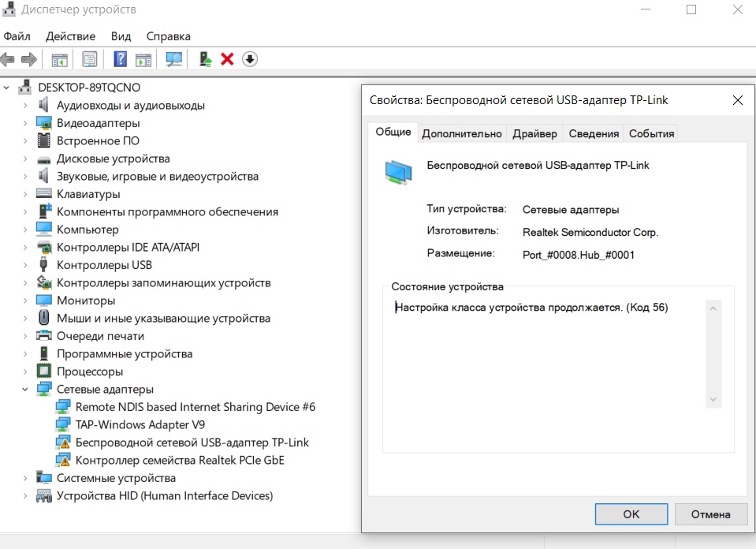
Task: Expand the Контроллеры USB category
Action: (x=25, y=265)
